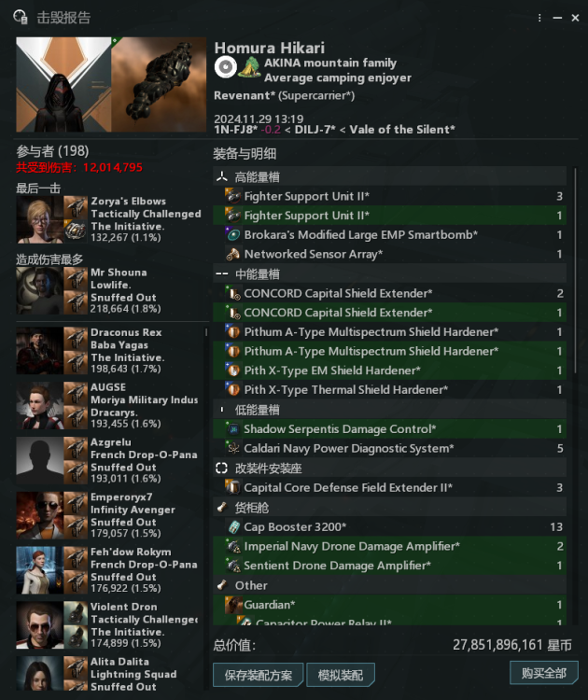The width and height of the screenshot is (588, 700).
Task: Click the fitting list vertical scrollbar
Action: click(575, 271)
